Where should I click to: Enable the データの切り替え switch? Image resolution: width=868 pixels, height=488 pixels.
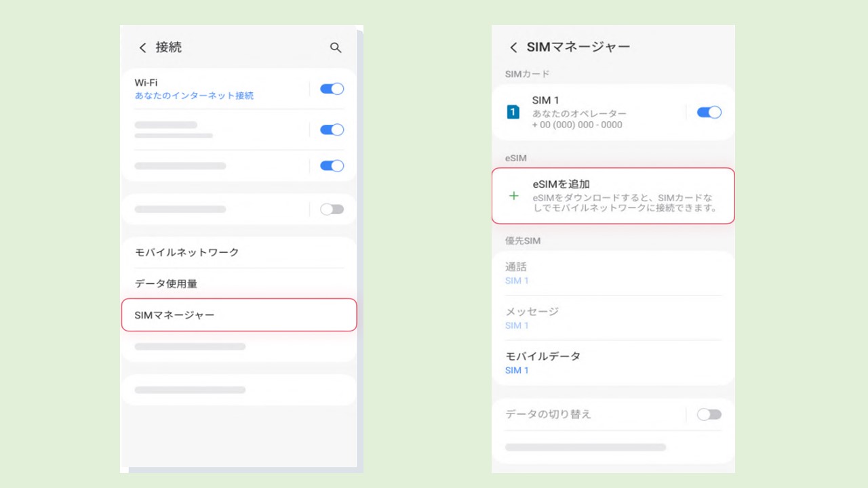(x=709, y=414)
